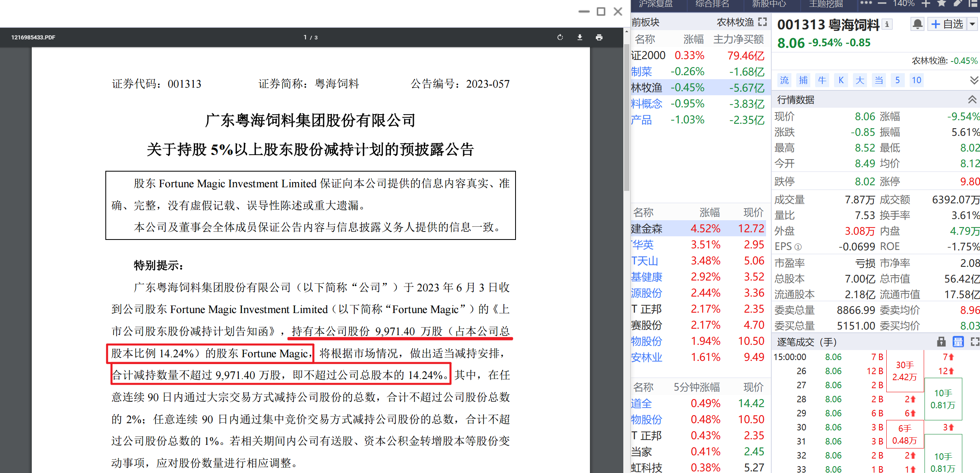Sort sector list by 涨幅 header
Viewport: 980px width, 473px height.
tap(694, 39)
